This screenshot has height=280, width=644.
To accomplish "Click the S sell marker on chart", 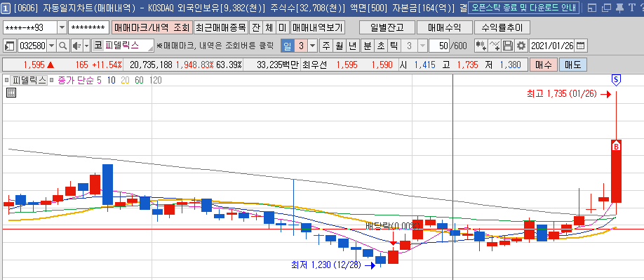I will [x=616, y=79].
